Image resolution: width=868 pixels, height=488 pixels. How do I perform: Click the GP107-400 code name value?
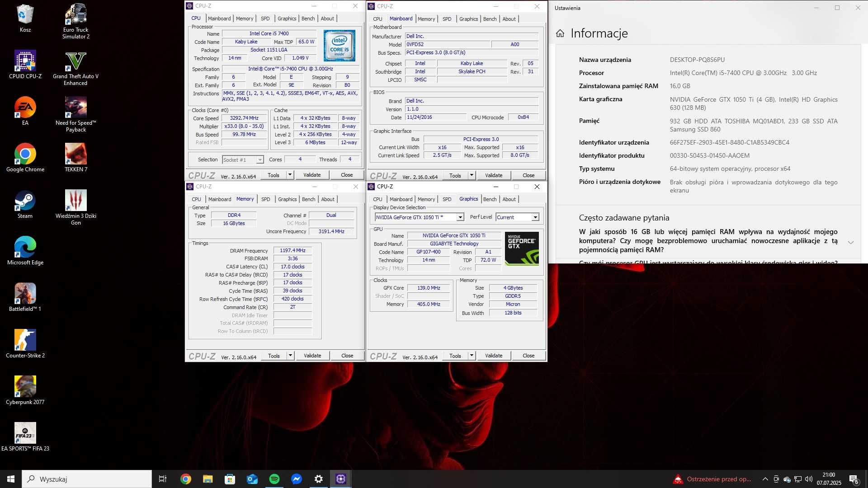428,252
